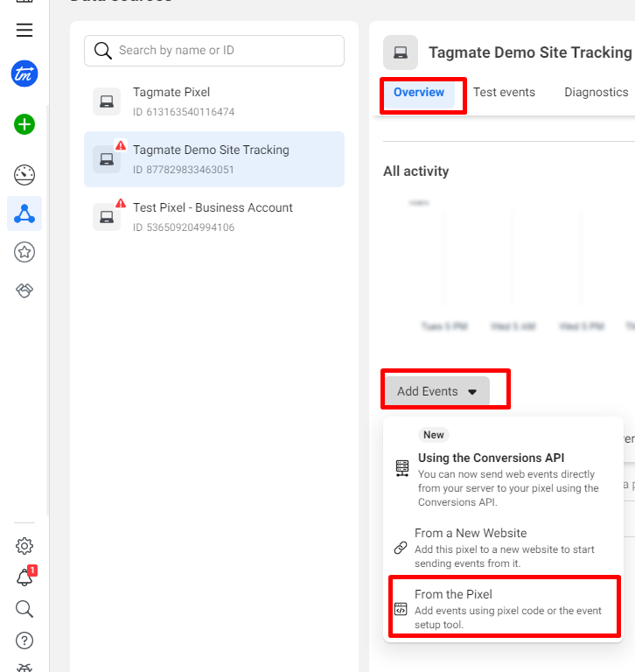Select the Data sources triangle icon
Viewport: 635px width, 672px height.
coord(24,213)
